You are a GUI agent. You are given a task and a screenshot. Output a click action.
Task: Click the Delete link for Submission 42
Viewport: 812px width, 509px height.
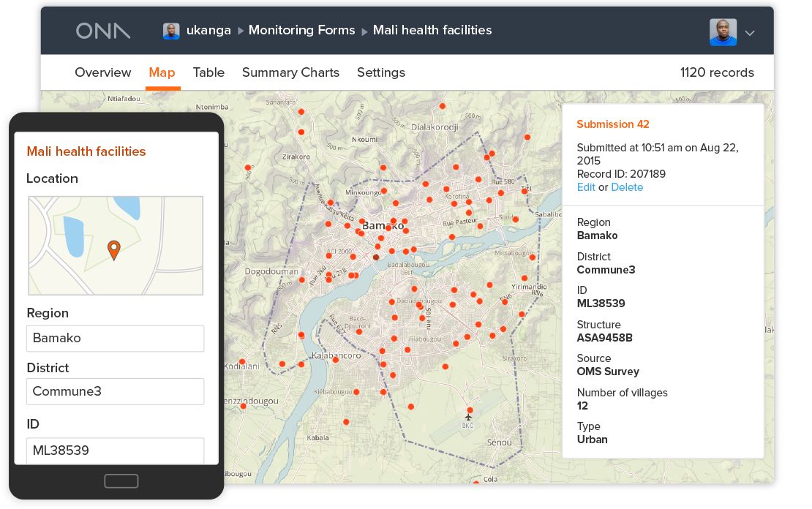point(627,187)
